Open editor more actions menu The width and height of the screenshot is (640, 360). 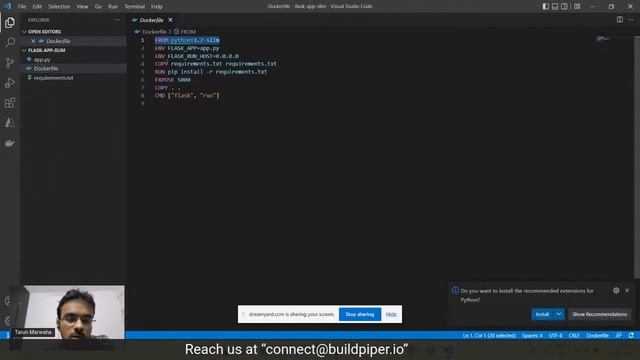pyautogui.click(x=631, y=20)
